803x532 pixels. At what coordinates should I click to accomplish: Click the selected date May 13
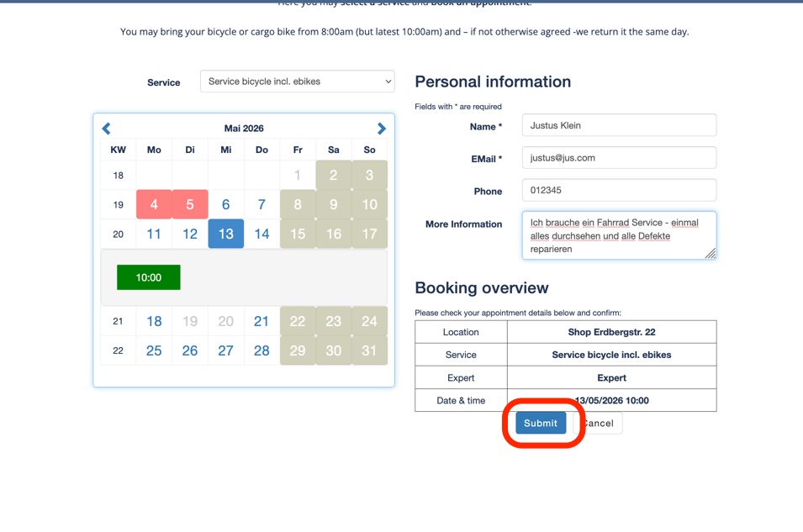coord(225,234)
